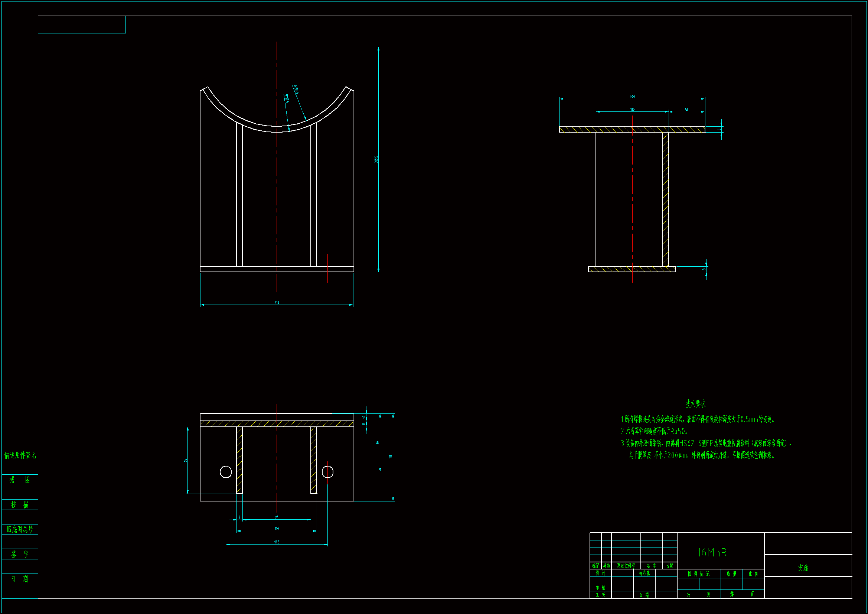Select the 140 hole spacing dimension
The width and height of the screenshot is (868, 614).
(277, 542)
